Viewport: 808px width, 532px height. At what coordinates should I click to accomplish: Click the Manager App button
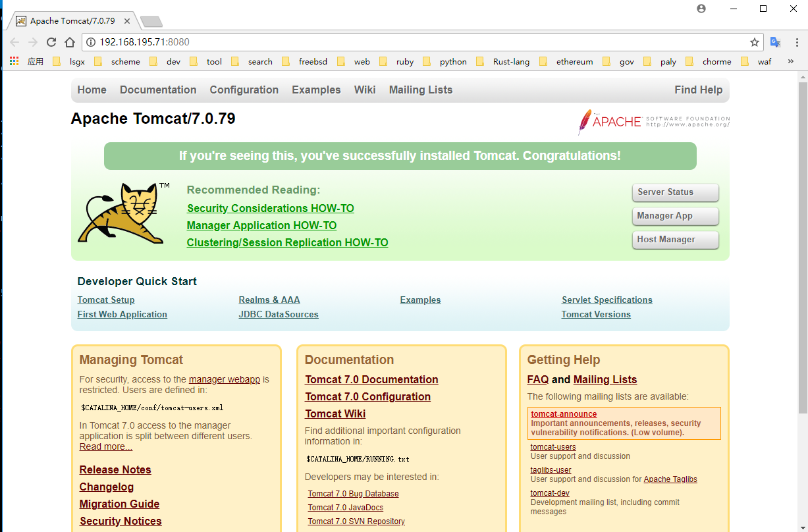[x=675, y=216]
